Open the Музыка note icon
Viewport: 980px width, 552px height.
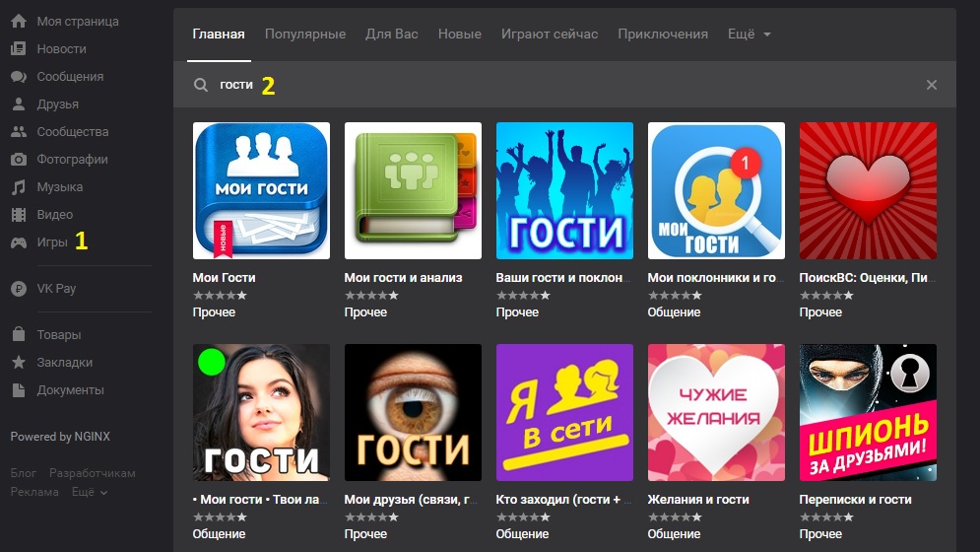click(19, 186)
